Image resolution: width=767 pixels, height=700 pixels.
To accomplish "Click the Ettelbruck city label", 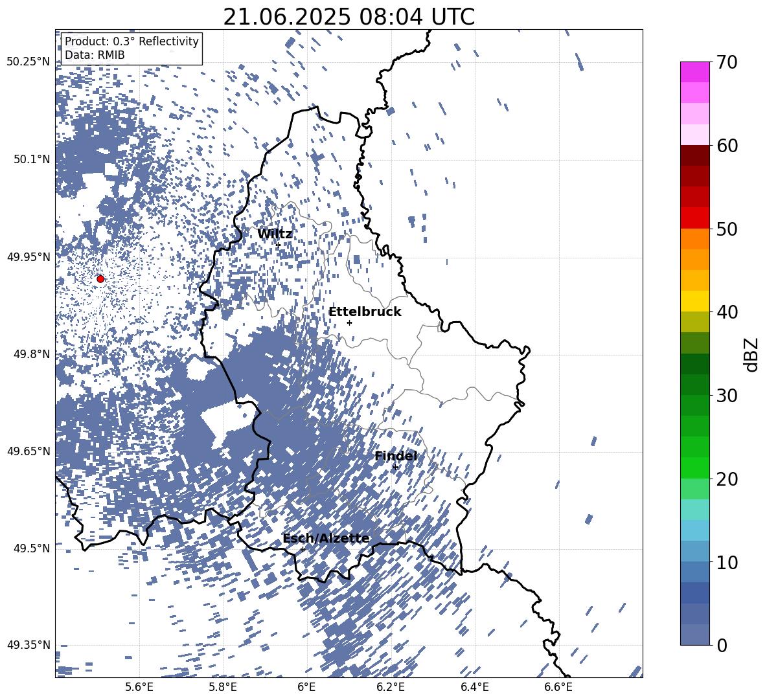I will click(365, 312).
